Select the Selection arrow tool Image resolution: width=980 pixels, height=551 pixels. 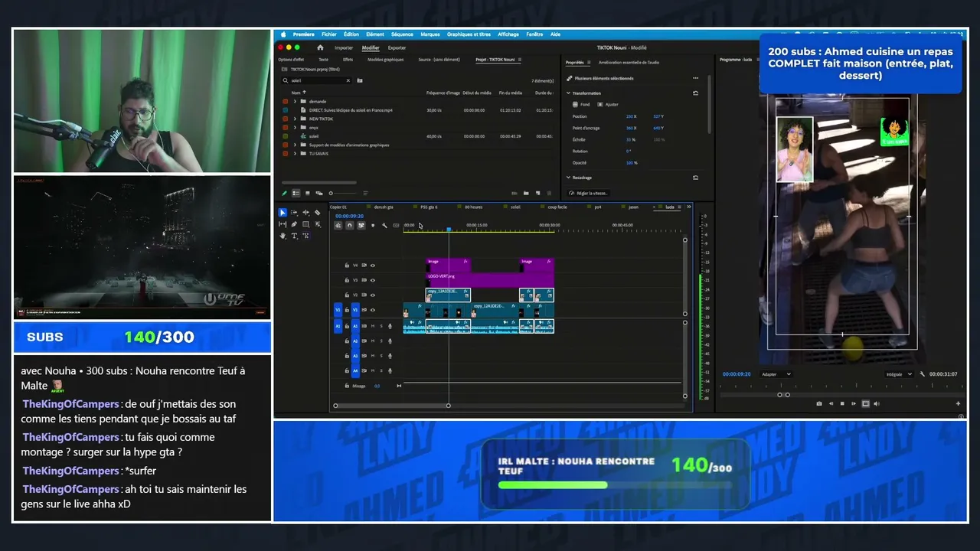(x=283, y=213)
